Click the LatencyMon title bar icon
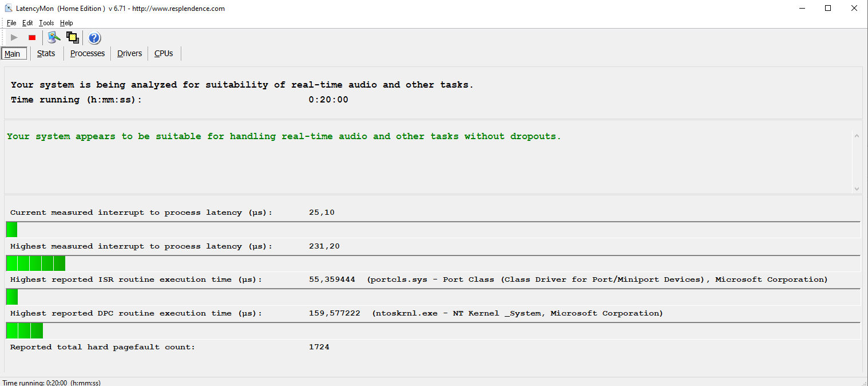This screenshot has height=386, width=868. (x=8, y=8)
